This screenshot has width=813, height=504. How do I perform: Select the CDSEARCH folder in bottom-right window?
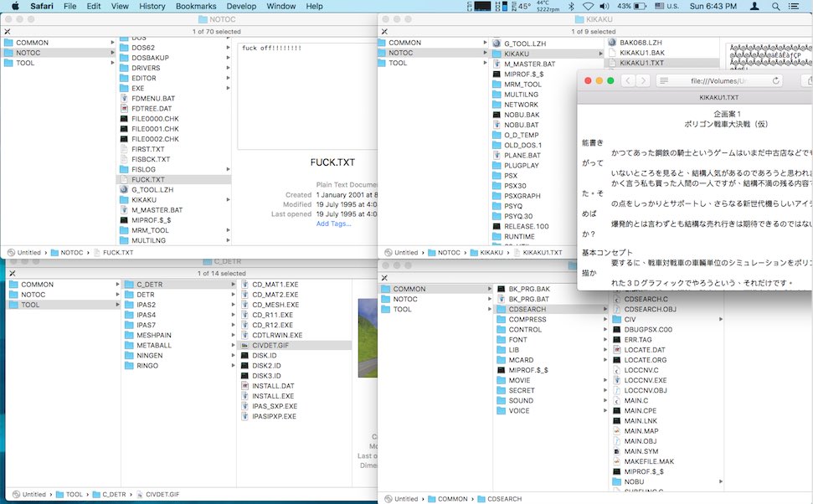552,309
